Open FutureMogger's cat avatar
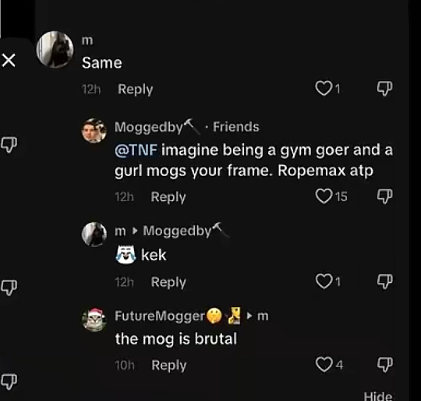Viewport: 421px width, 401px height. 94,320
